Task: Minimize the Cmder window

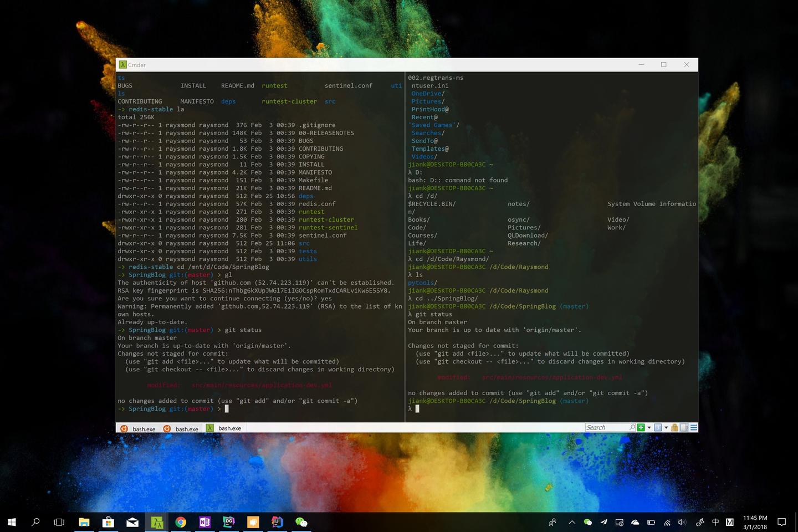Action: click(641, 65)
